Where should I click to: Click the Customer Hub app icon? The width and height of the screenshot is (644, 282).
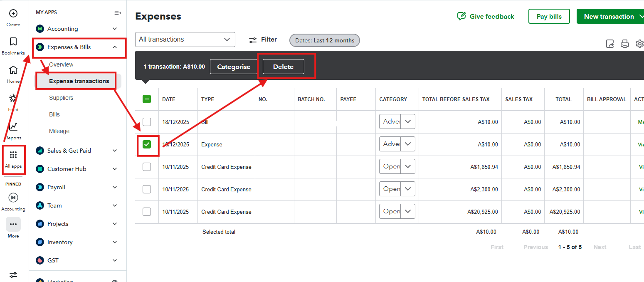pos(40,169)
